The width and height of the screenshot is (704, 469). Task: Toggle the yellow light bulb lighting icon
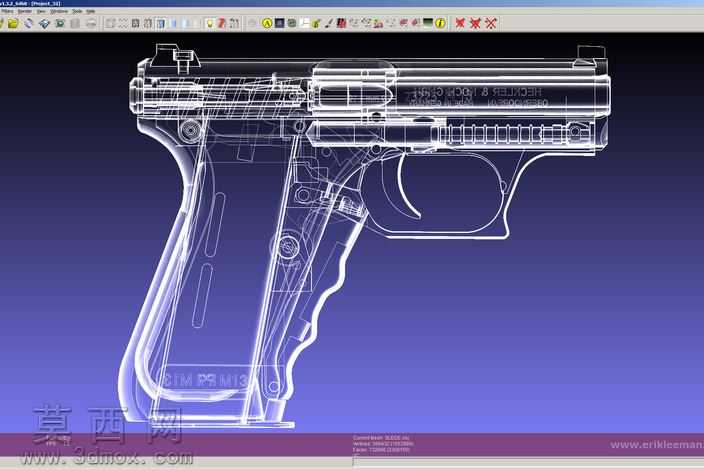(210, 23)
